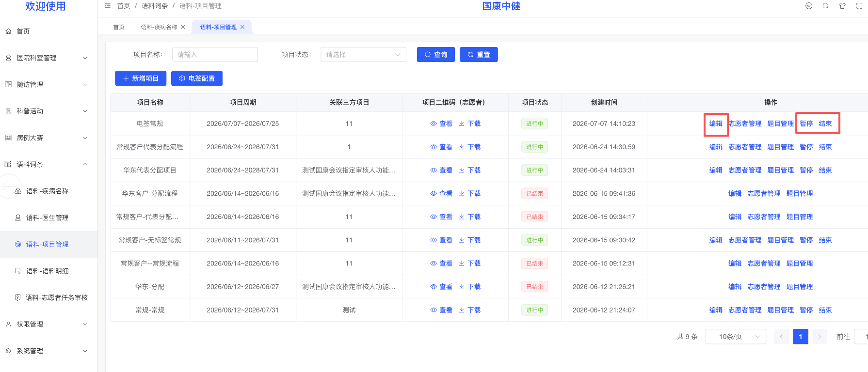
Task: Open 10条/页 page size dropdown
Action: pyautogui.click(x=736, y=336)
